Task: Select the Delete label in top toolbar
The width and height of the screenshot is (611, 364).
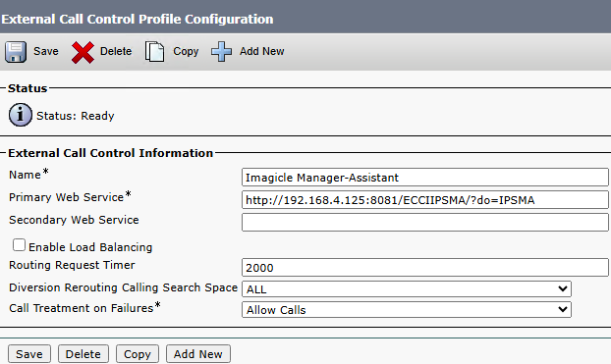Action: pos(116,51)
